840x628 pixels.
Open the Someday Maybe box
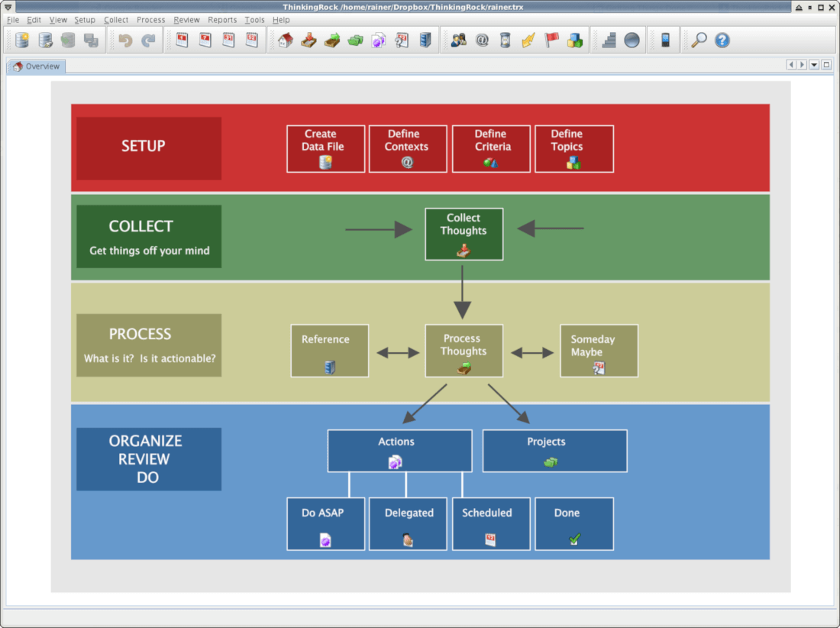click(x=599, y=351)
